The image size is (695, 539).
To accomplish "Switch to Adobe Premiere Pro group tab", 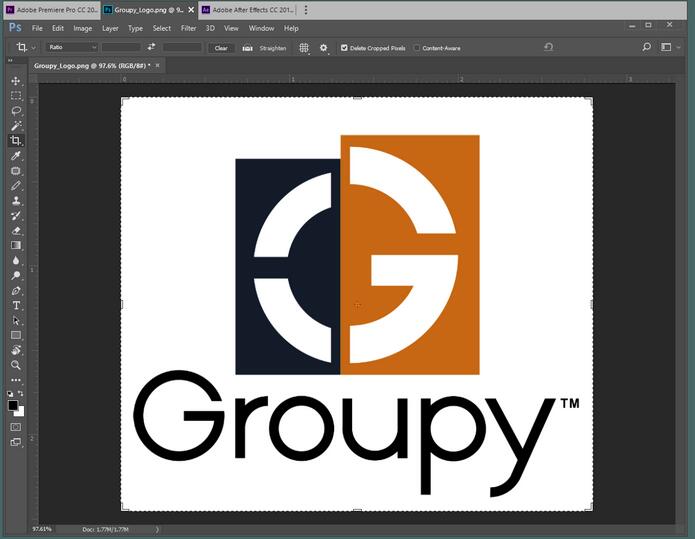I will [x=51, y=10].
